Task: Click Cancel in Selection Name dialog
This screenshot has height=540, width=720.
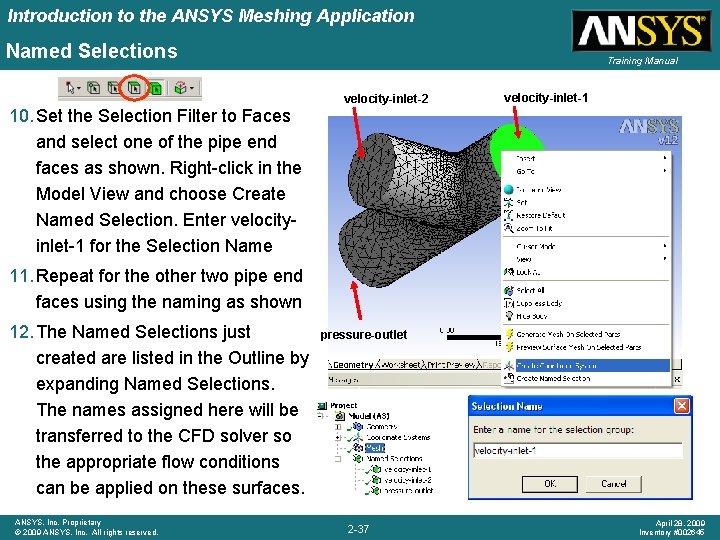Action: pyautogui.click(x=613, y=484)
